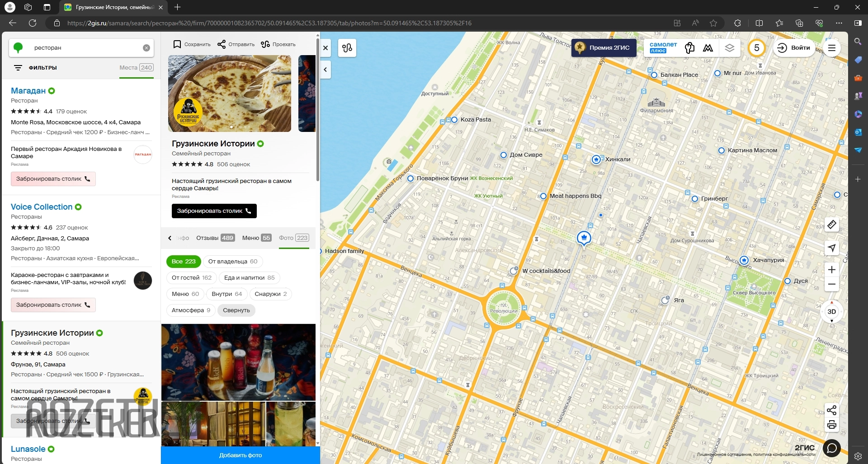868x464 pixels.
Task: Open browser extensions puzzle icon
Action: click(737, 23)
